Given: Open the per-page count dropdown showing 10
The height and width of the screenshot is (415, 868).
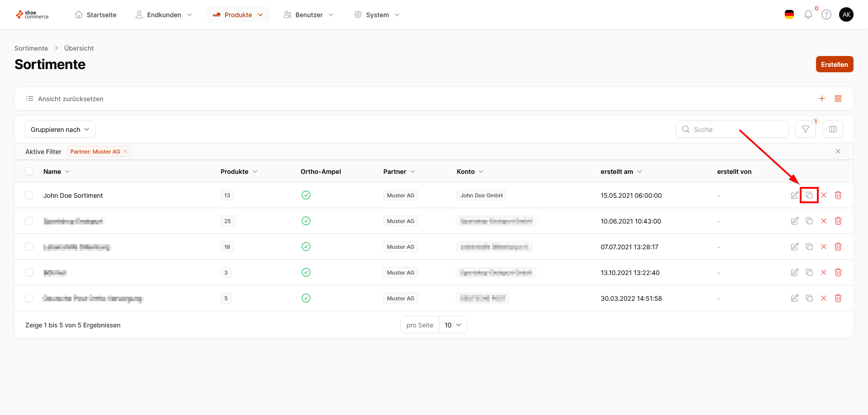Looking at the screenshot, I should coord(453,325).
